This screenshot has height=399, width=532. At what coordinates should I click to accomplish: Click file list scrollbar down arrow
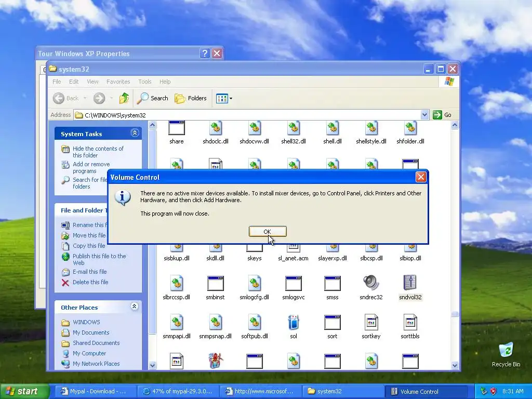tap(455, 365)
